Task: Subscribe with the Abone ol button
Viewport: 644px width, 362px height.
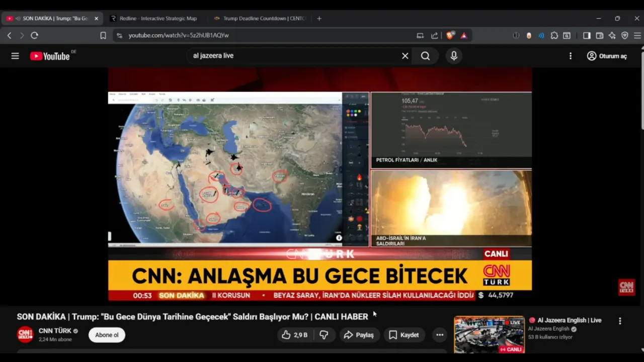Action: 107,335
